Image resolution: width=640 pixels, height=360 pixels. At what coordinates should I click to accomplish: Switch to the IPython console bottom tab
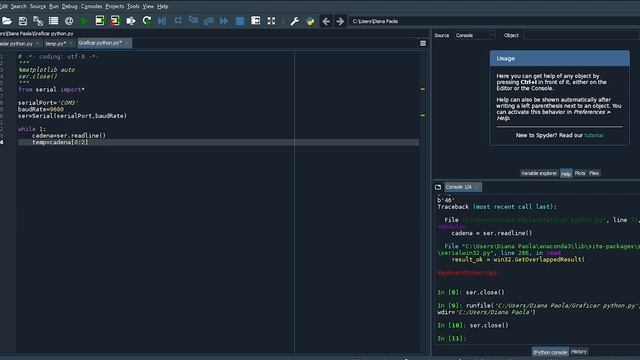550,352
